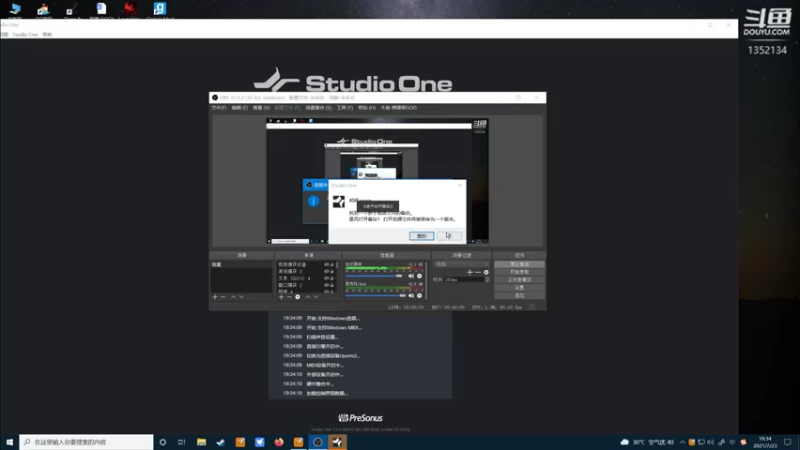
Task: Open gear settings for 麦克风/Aux mixer channel
Action: (x=419, y=295)
